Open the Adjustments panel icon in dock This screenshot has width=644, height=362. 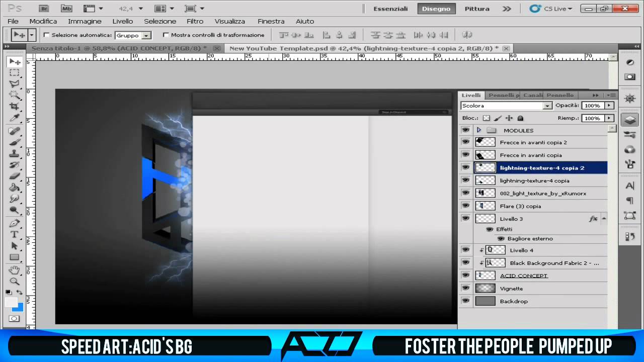[x=629, y=62]
